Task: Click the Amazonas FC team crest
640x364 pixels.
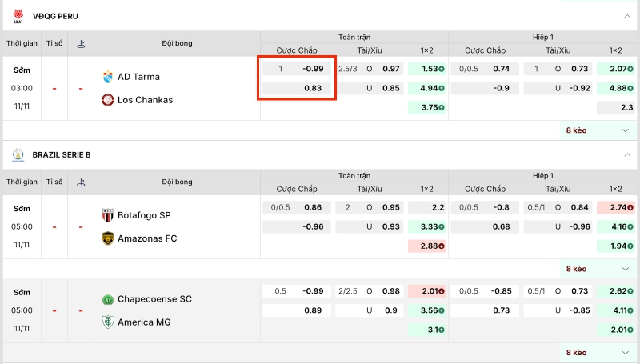Action: pyautogui.click(x=107, y=238)
